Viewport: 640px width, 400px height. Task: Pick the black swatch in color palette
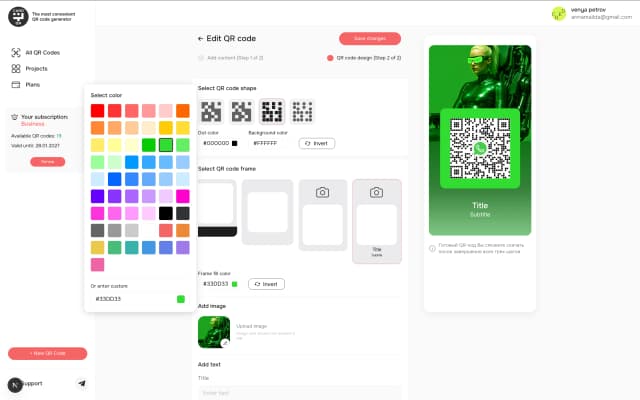[166, 213]
